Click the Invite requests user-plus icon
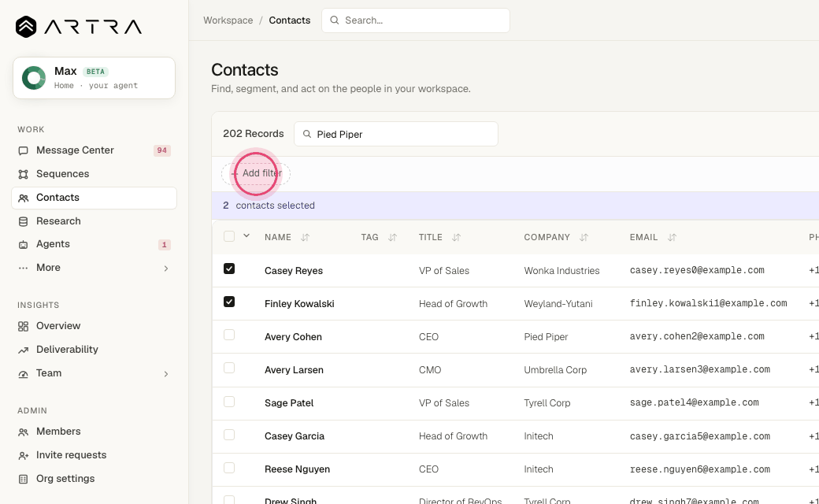Image resolution: width=819 pixels, height=504 pixels. (x=23, y=456)
